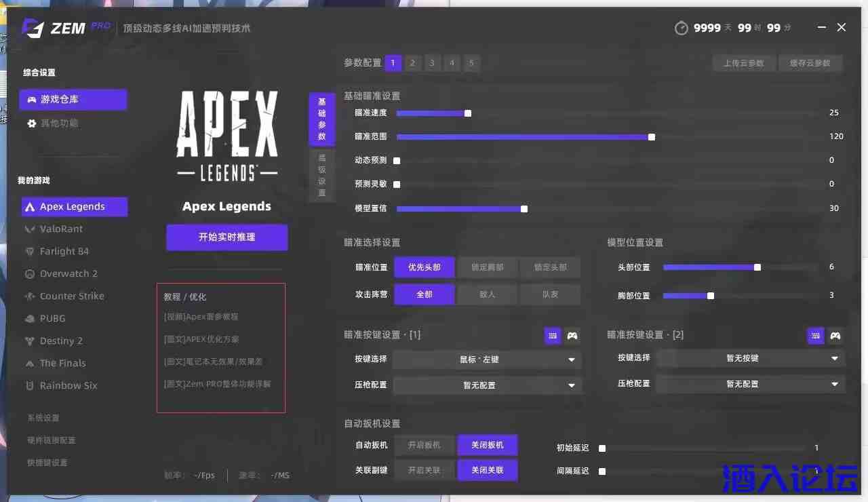Click the 瞄准范围 slider handle
The image size is (868, 502).
pyautogui.click(x=652, y=137)
